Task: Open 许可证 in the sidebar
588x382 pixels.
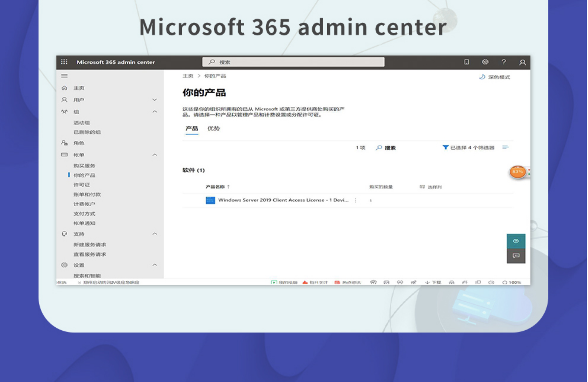Action: point(81,185)
